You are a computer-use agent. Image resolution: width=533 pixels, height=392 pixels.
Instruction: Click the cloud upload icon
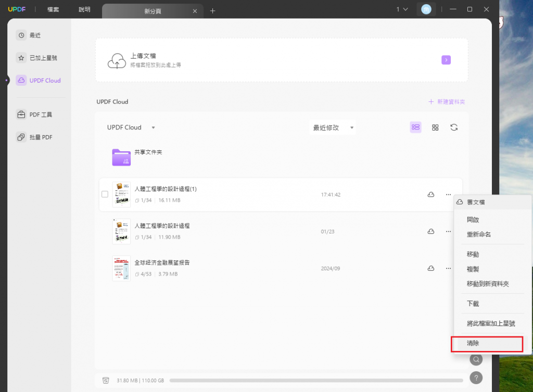click(x=117, y=61)
